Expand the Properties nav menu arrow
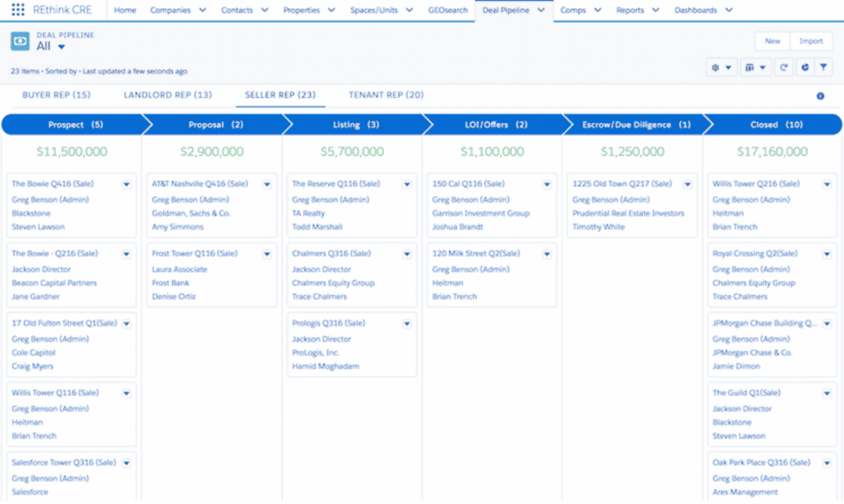The image size is (844, 504). pos(331,11)
